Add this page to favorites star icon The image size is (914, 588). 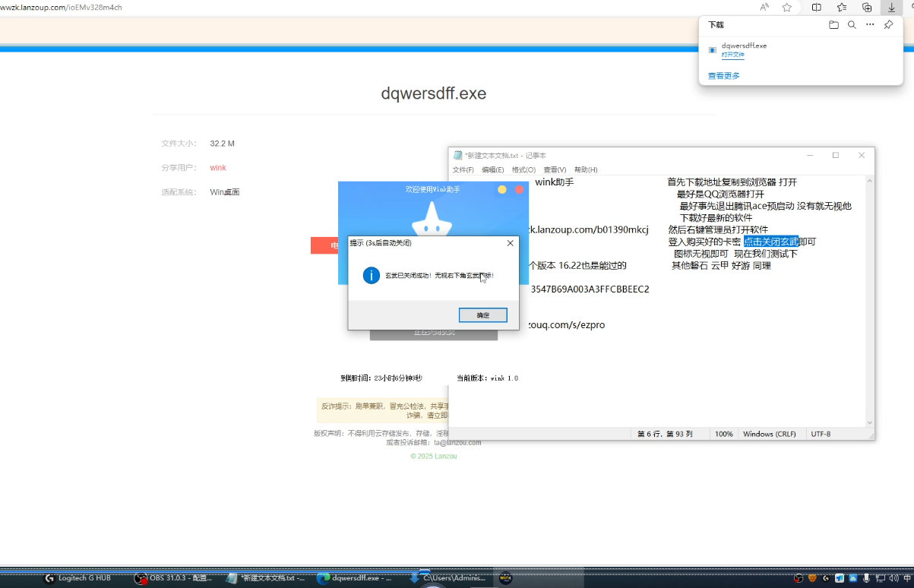[x=787, y=8]
